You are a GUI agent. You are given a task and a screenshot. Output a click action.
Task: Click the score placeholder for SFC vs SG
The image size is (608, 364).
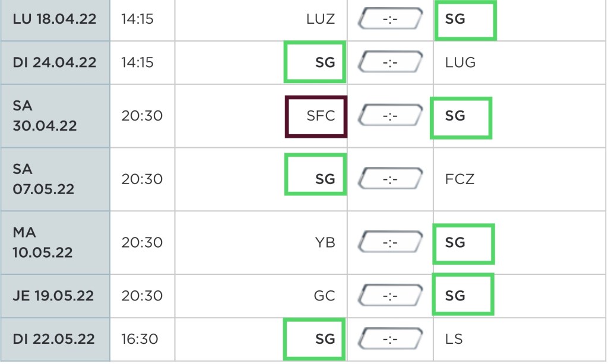point(390,116)
